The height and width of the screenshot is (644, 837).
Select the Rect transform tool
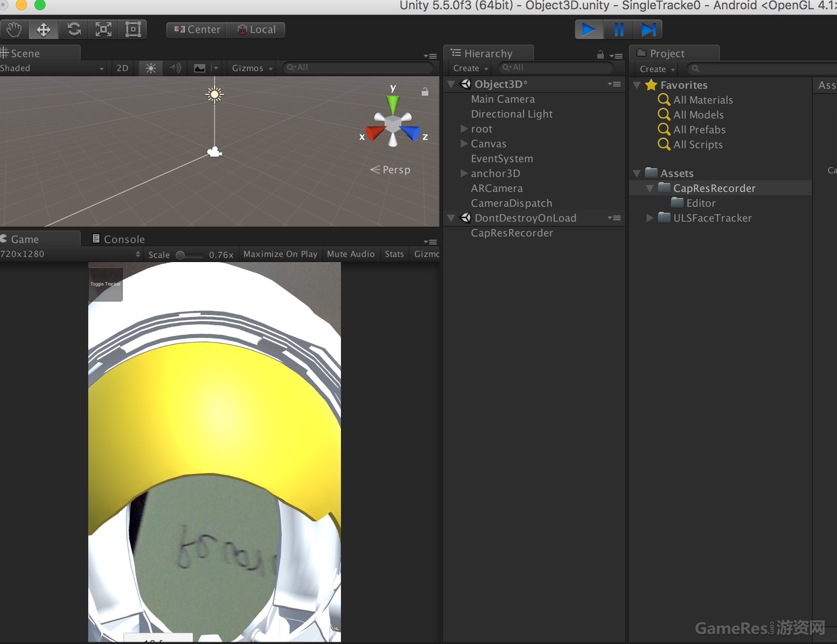pos(133,30)
